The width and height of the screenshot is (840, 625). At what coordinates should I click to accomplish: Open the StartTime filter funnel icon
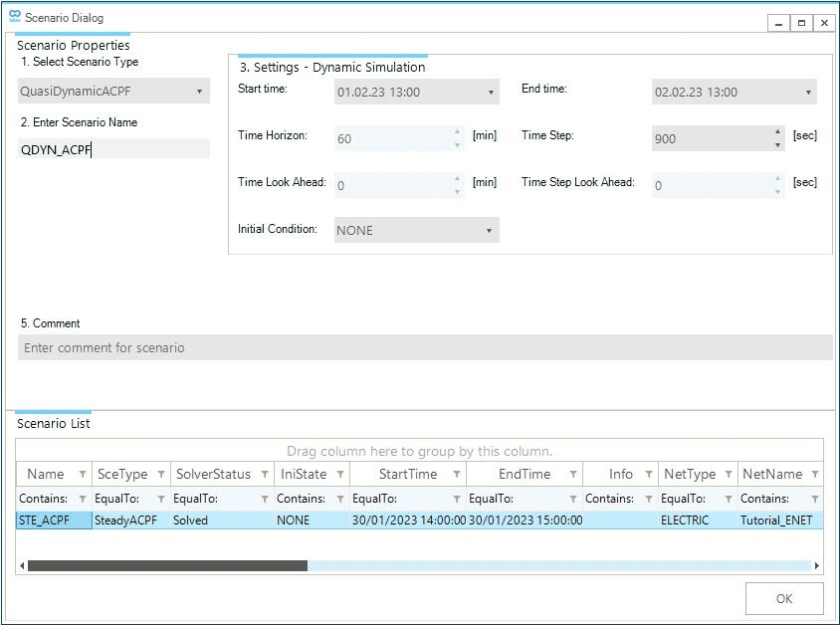click(456, 474)
